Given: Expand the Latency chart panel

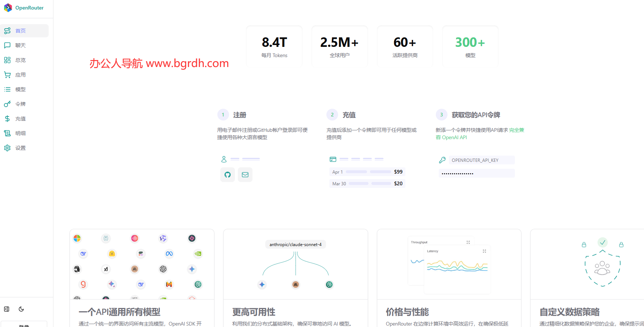Looking at the screenshot, I should click(x=484, y=251).
